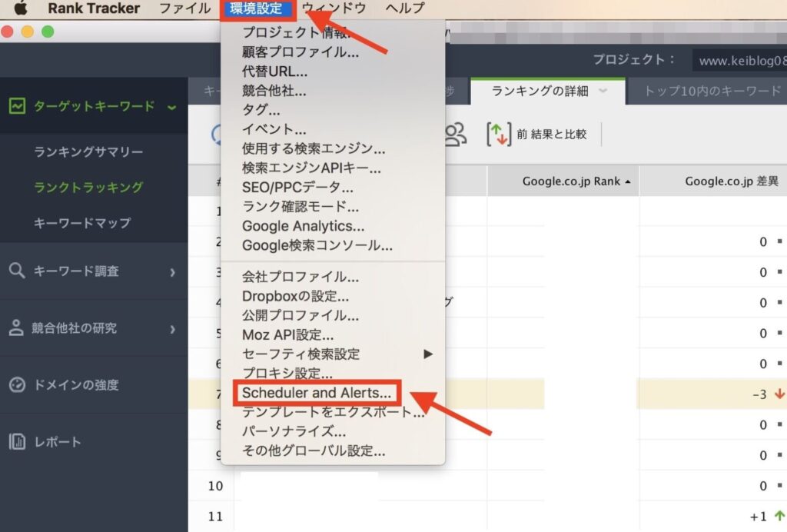Collapse the ターゲットキーワード section chevron
787x532 pixels.
(x=171, y=107)
